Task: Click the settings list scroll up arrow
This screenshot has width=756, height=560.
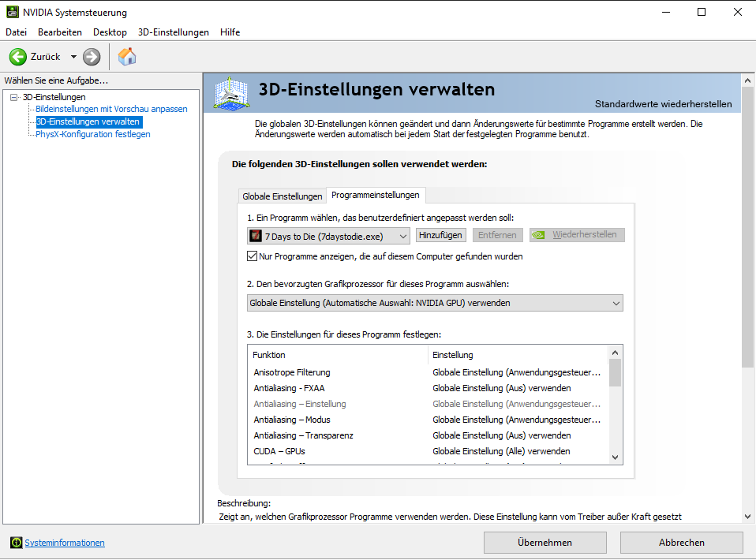Action: click(x=615, y=353)
